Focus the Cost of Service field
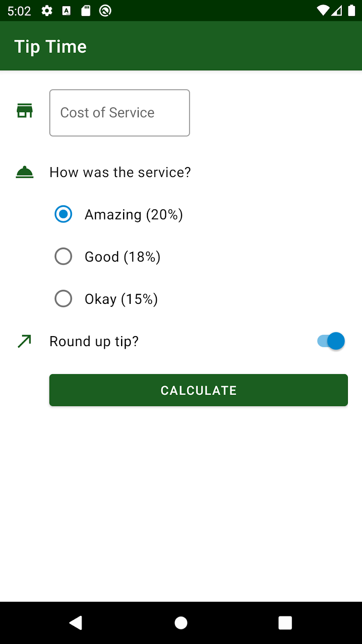Viewport: 362px width, 644px height. (119, 113)
